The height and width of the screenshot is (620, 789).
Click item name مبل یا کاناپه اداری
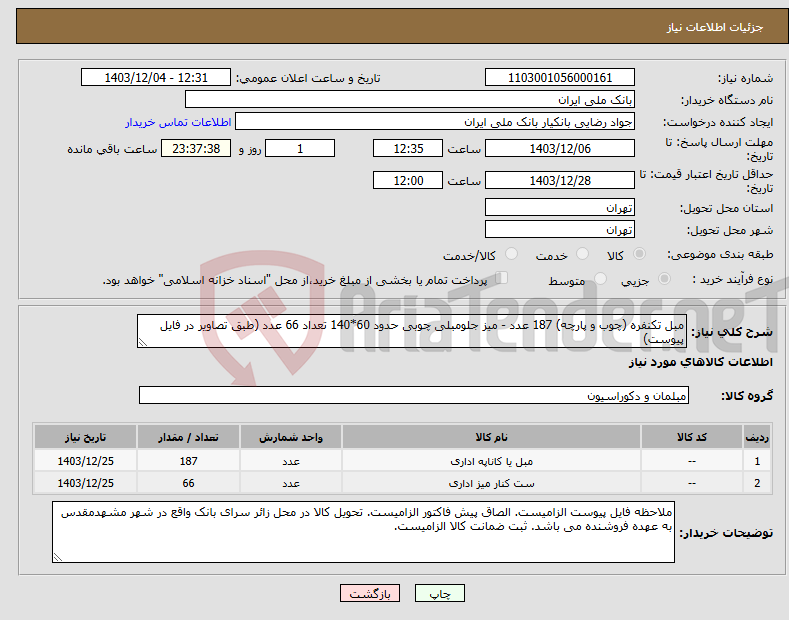click(491, 461)
